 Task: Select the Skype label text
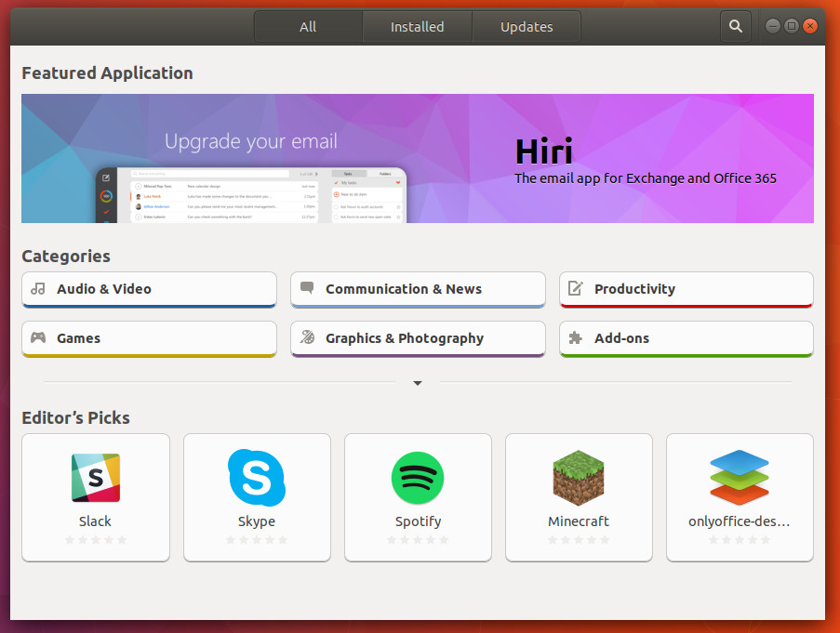pyautogui.click(x=257, y=521)
